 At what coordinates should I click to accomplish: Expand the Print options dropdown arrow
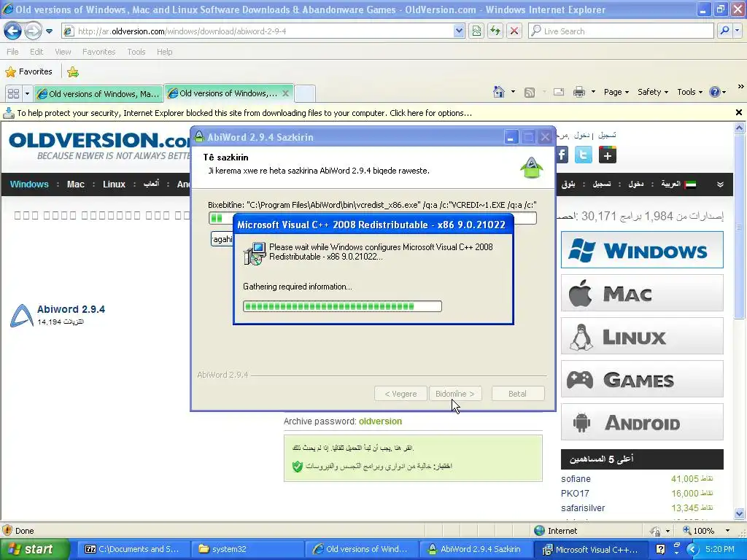(x=593, y=92)
